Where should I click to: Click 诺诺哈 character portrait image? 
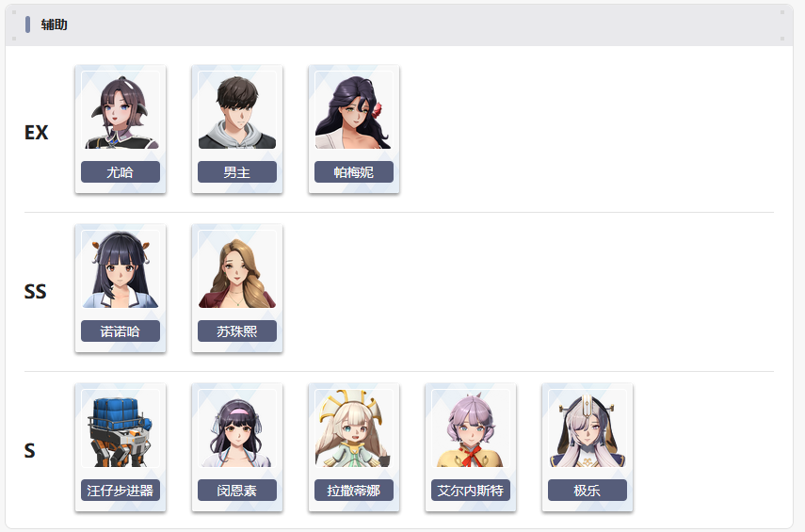[121, 269]
